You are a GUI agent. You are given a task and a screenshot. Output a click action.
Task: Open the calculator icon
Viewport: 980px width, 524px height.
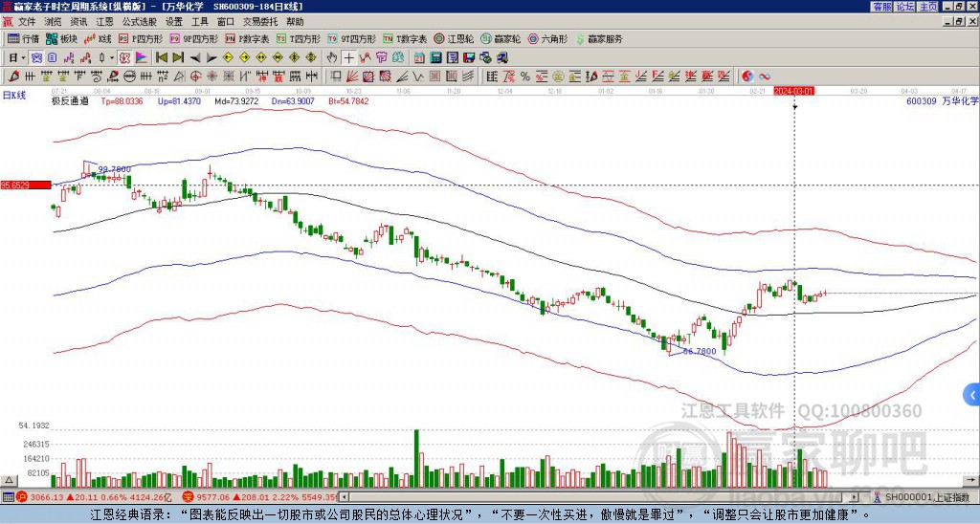pyautogui.click(x=435, y=57)
